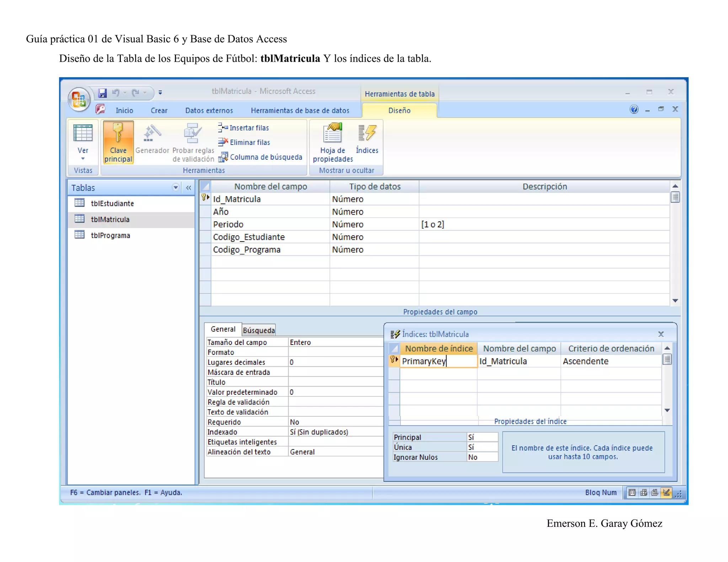This screenshot has width=728, height=562.
Task: Click Alineación del texto value General
Action: coord(336,452)
